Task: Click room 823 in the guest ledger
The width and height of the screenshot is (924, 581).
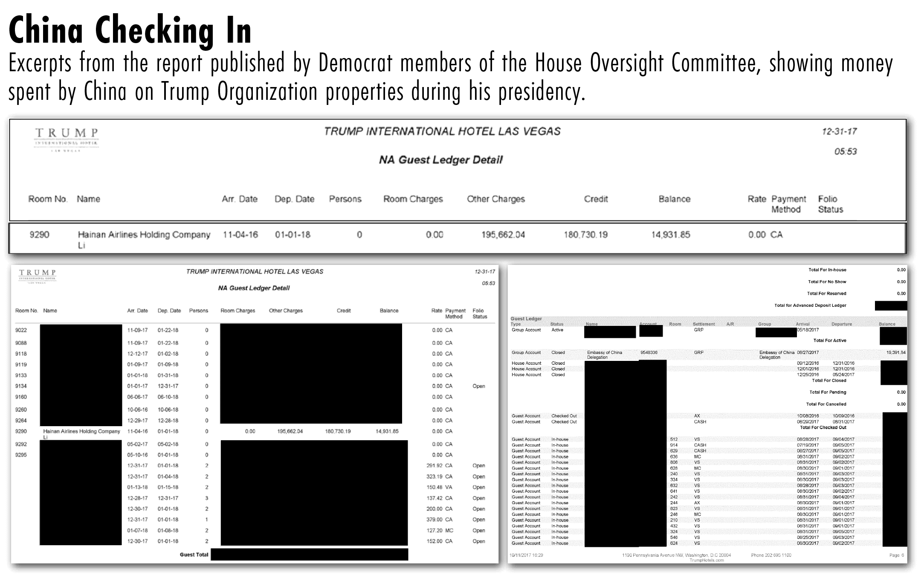Action: [x=674, y=509]
